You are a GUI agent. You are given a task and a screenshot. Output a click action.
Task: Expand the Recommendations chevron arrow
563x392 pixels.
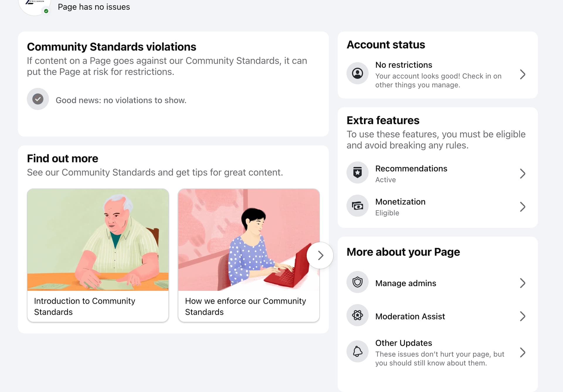[523, 174]
